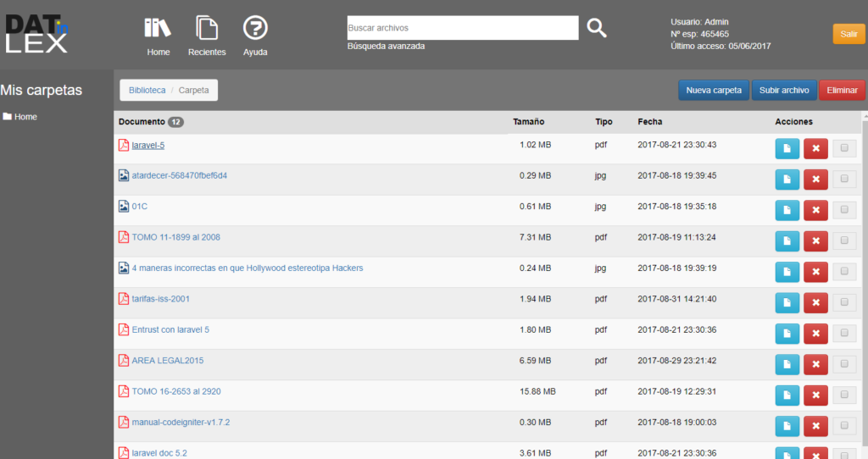
Task: Delete the 01C file with red X
Action: (x=815, y=210)
